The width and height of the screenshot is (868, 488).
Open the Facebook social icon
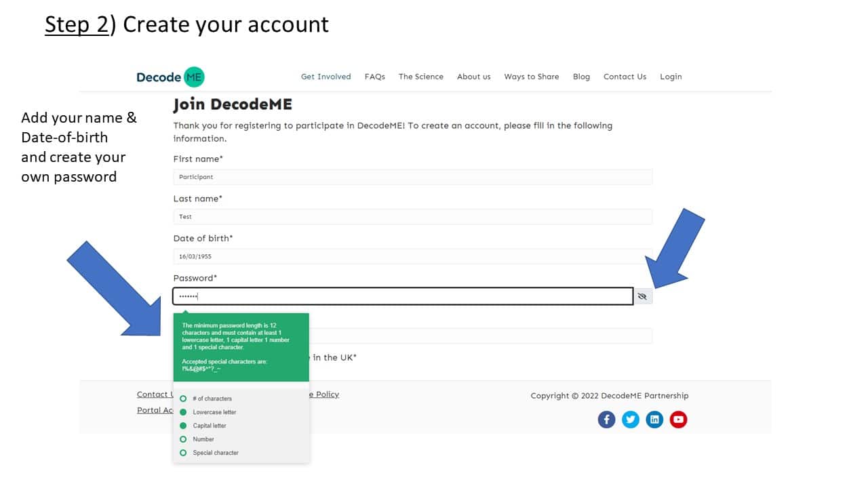click(x=606, y=420)
